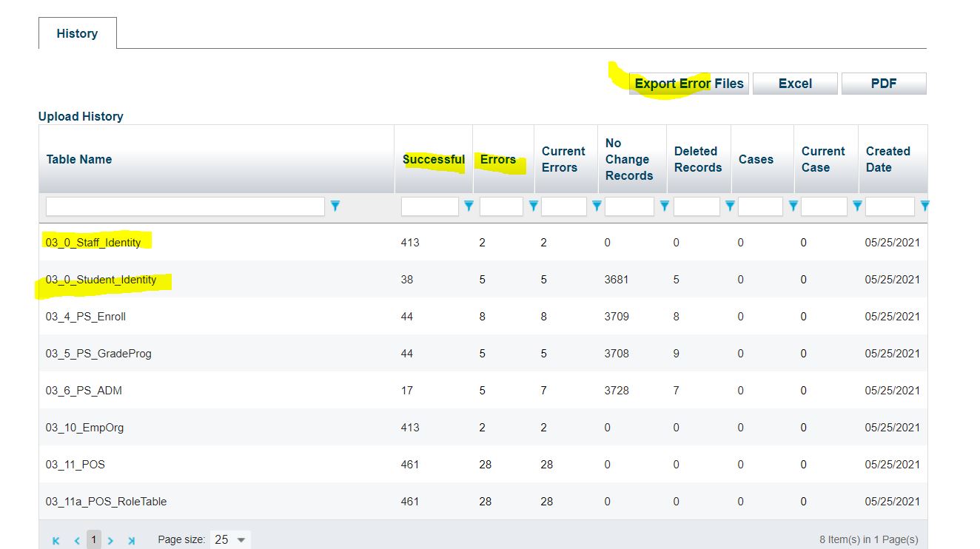Sort by the Cases column header
The image size is (980, 549).
[756, 159]
